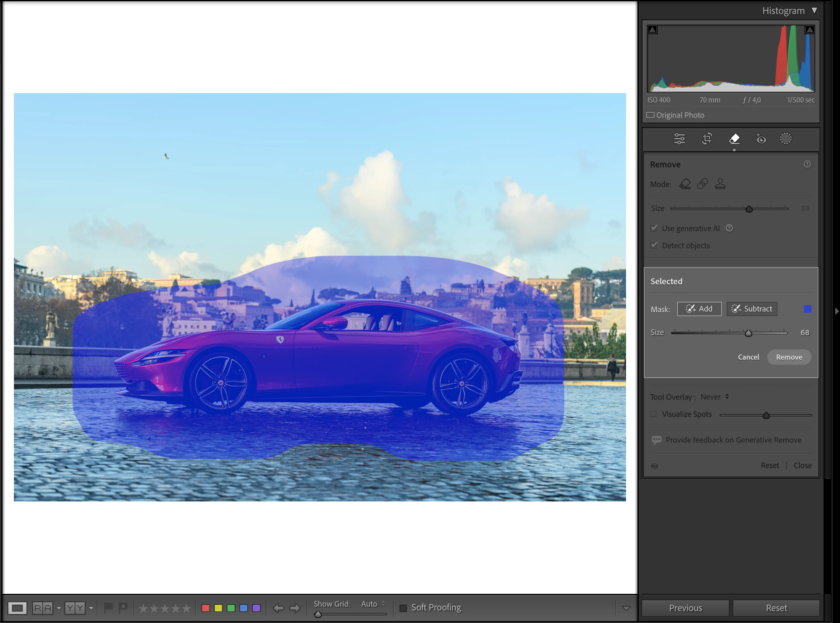This screenshot has height=623, width=840.
Task: Select the Crop overlay tool
Action: point(707,139)
